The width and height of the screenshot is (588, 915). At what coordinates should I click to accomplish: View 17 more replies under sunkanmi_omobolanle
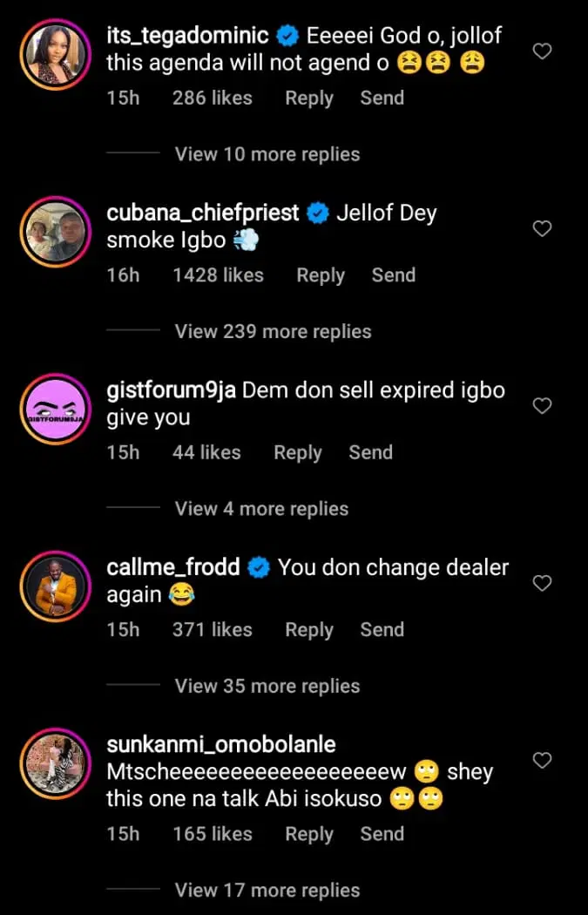pos(267,890)
